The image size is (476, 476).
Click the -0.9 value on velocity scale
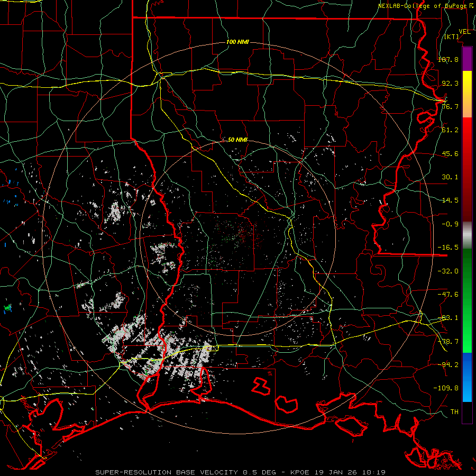450,224
